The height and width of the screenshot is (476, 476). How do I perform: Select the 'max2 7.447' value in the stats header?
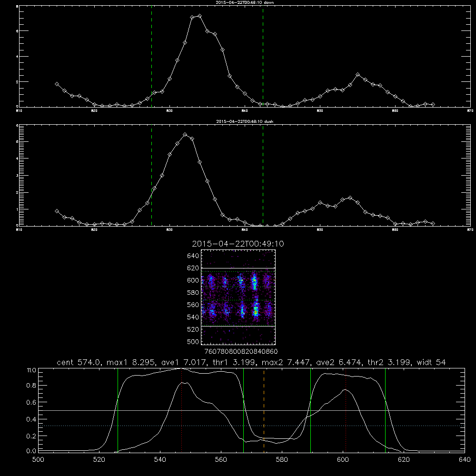click(x=287, y=362)
